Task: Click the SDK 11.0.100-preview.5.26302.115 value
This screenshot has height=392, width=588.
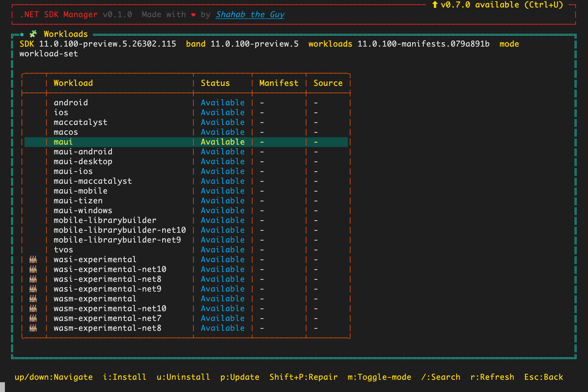Action: tap(108, 44)
